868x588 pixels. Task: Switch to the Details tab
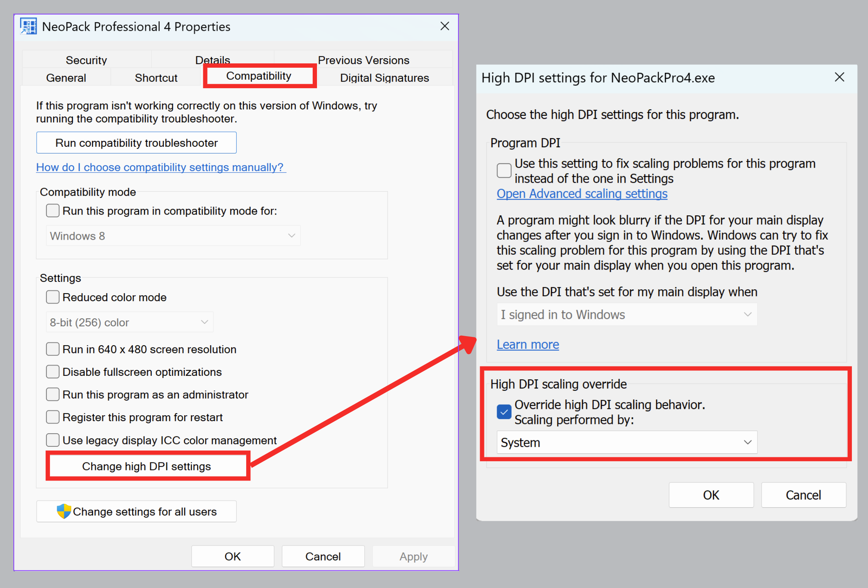(x=213, y=59)
